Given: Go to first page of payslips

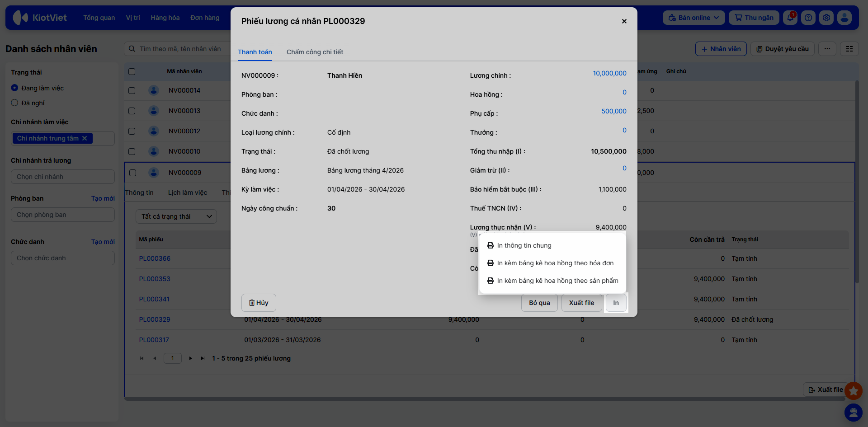Looking at the screenshot, I should (142, 358).
